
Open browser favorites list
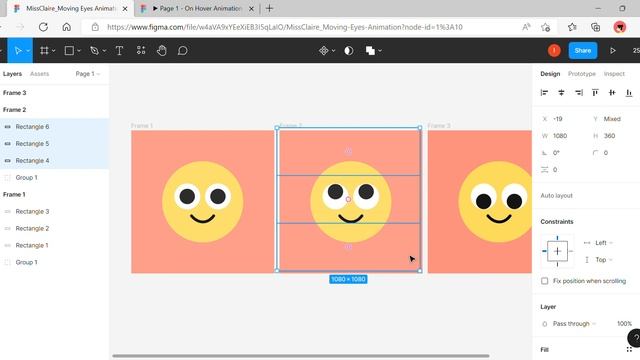tap(572, 27)
